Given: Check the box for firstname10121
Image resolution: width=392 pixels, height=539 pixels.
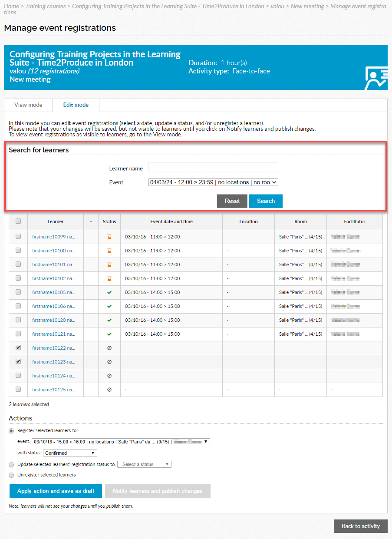Looking at the screenshot, I should click(18, 334).
